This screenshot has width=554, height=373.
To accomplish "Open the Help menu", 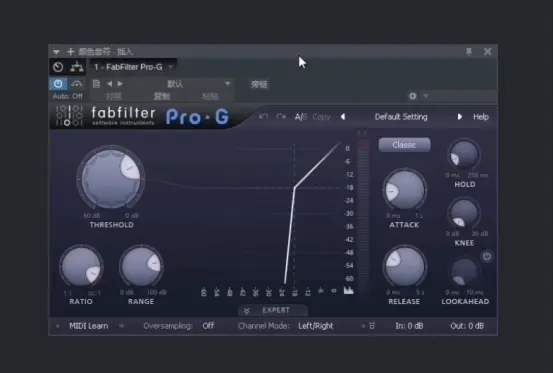I will (x=481, y=117).
